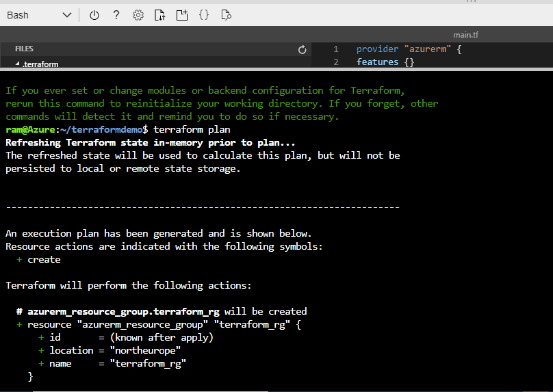The image size is (553, 392).
Task: Click the line number 2 in editor gutter
Action: 336,62
